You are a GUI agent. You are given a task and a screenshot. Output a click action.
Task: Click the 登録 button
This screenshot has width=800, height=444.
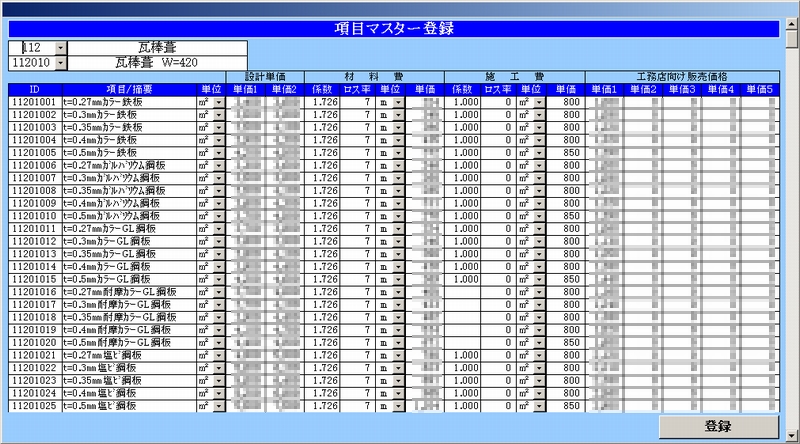tap(717, 426)
